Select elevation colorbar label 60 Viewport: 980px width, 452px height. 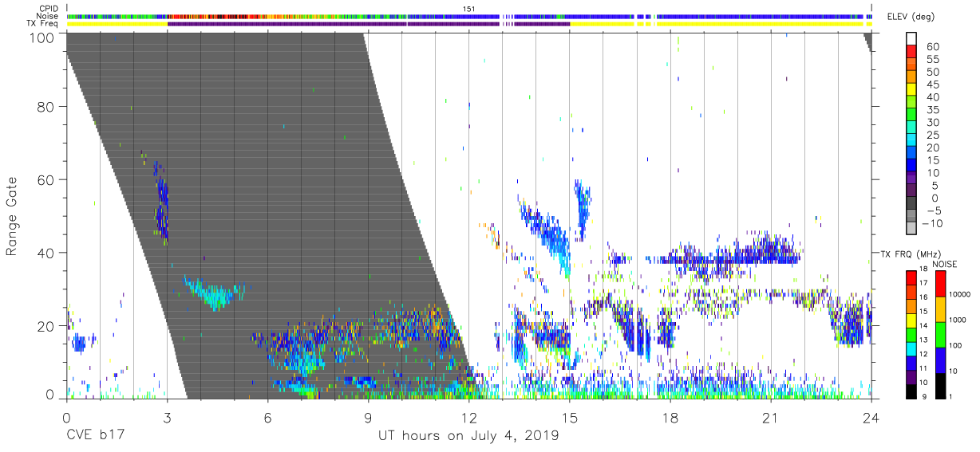click(931, 46)
